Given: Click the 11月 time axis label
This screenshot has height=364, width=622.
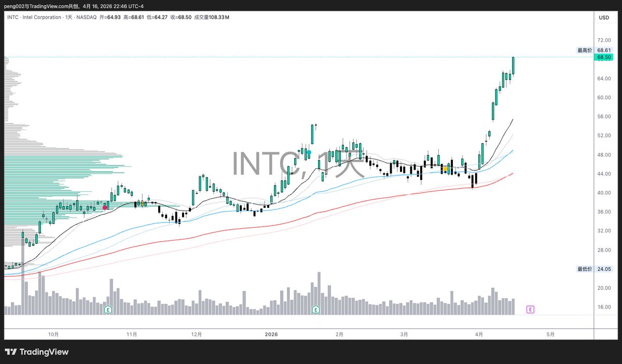Looking at the screenshot, I should coord(132,334).
